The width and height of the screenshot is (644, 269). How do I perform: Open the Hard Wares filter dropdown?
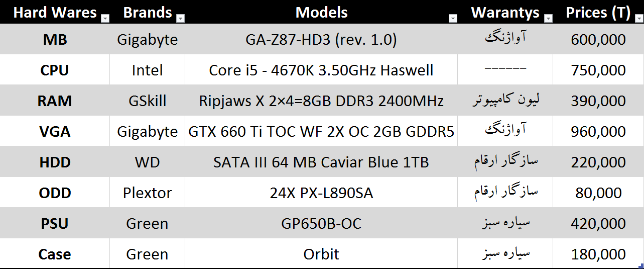(x=105, y=19)
